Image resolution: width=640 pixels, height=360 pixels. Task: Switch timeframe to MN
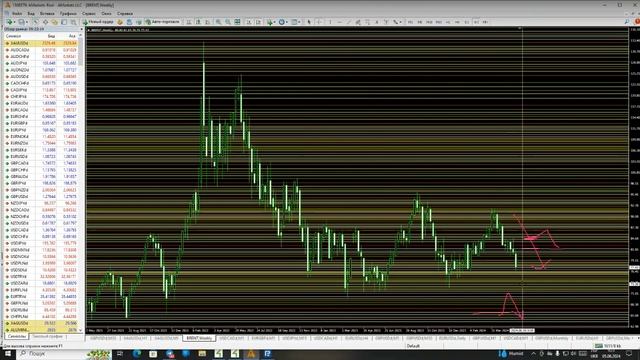(486, 22)
